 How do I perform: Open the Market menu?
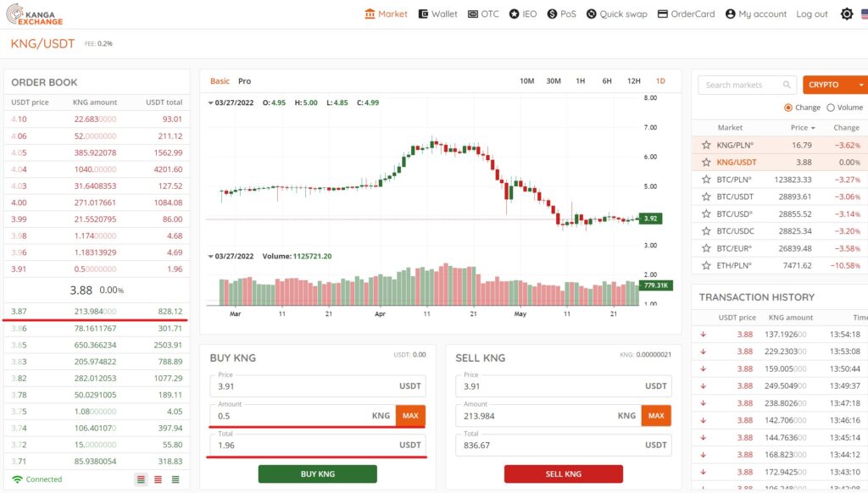pos(386,14)
